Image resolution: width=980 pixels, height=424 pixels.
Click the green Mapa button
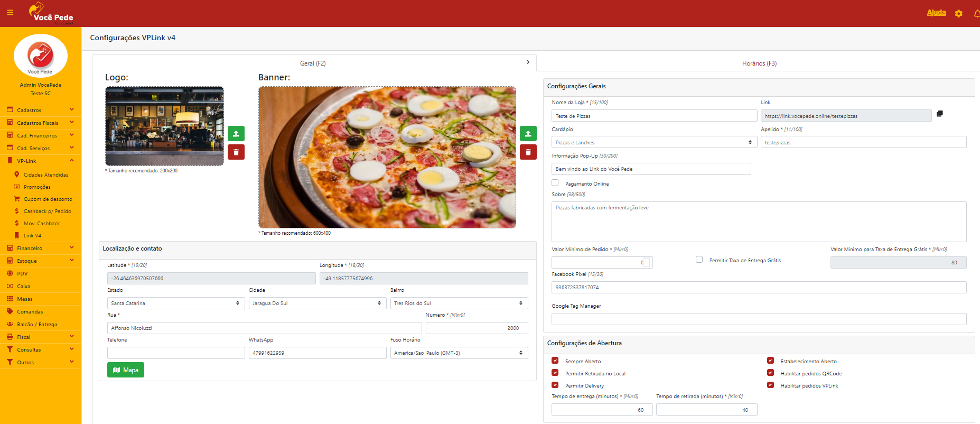[x=126, y=370]
